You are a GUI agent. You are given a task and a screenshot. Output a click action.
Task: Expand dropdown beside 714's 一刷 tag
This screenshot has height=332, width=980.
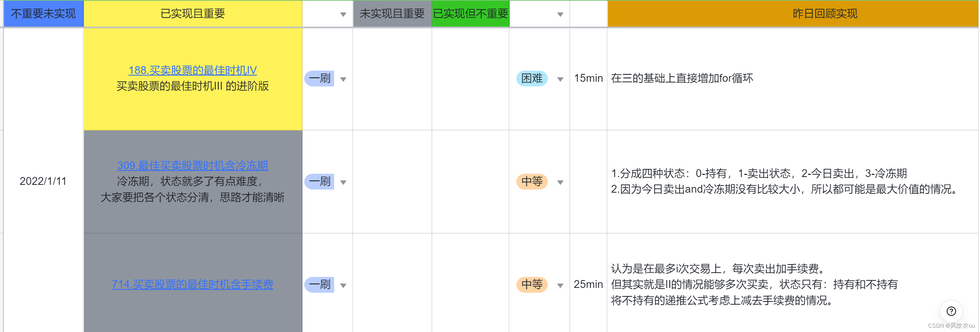[x=343, y=285]
